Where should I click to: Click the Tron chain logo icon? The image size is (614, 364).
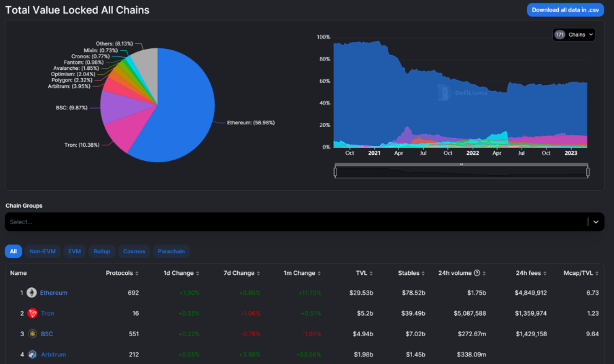coord(33,313)
